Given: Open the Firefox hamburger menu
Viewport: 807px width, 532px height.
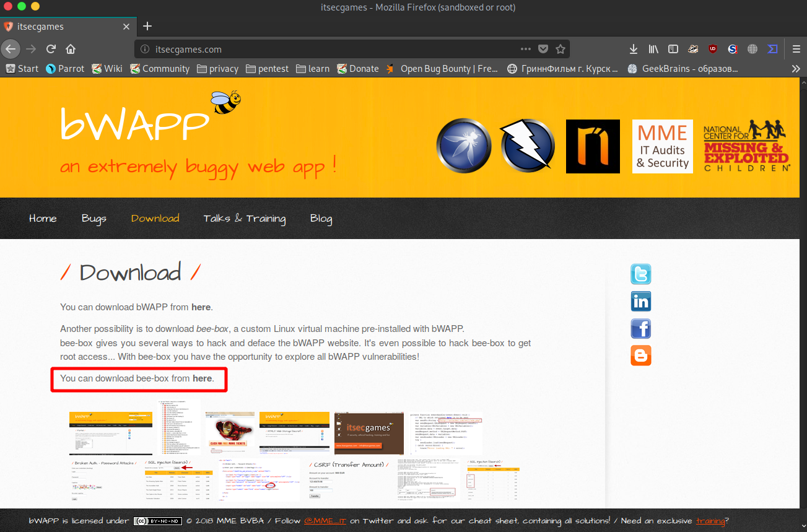Looking at the screenshot, I should pyautogui.click(x=796, y=49).
